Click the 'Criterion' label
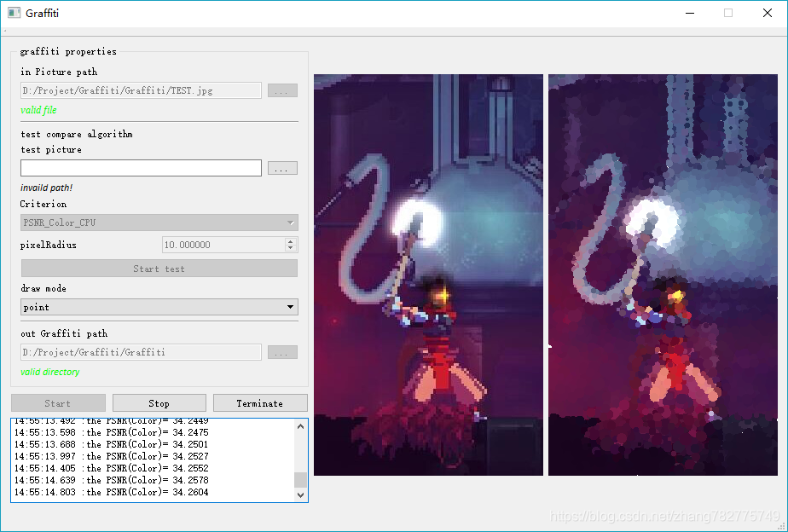 (43, 204)
